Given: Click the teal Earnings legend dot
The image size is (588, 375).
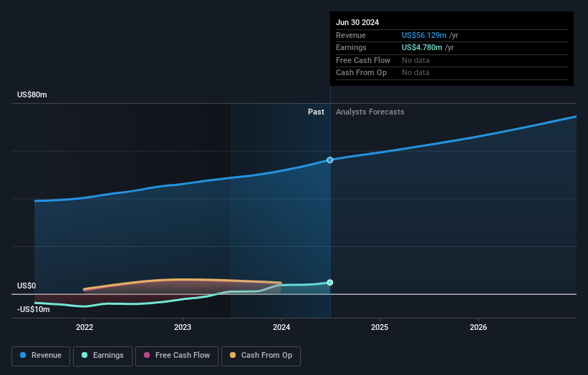Looking at the screenshot, I should tap(85, 355).
